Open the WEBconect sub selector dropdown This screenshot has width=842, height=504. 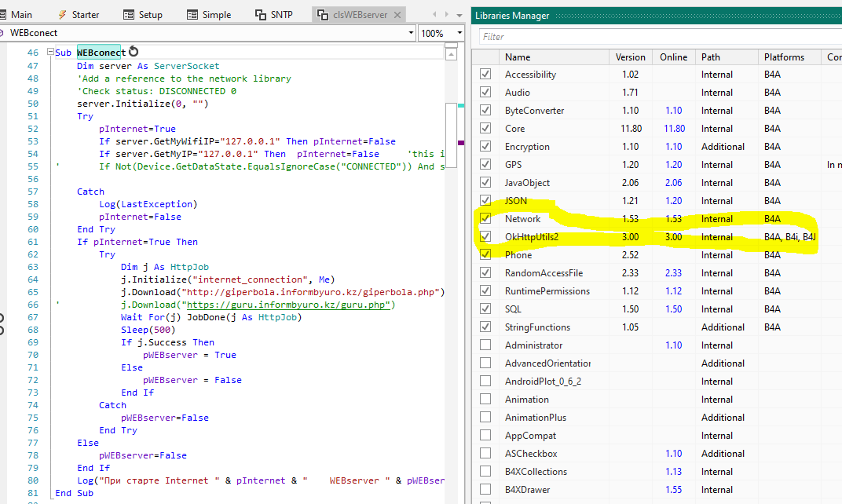411,33
